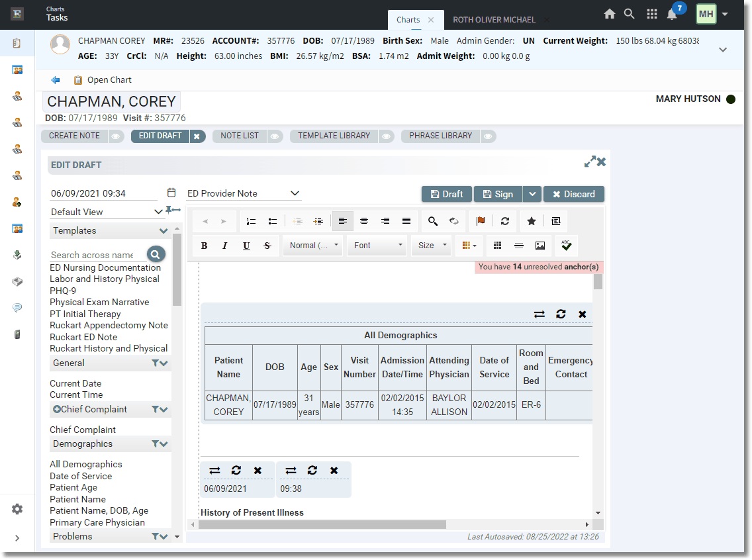Remove the All Demographics block

pyautogui.click(x=583, y=314)
